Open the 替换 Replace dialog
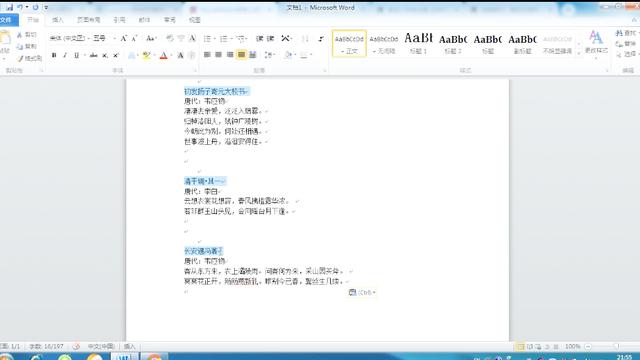 [626, 43]
